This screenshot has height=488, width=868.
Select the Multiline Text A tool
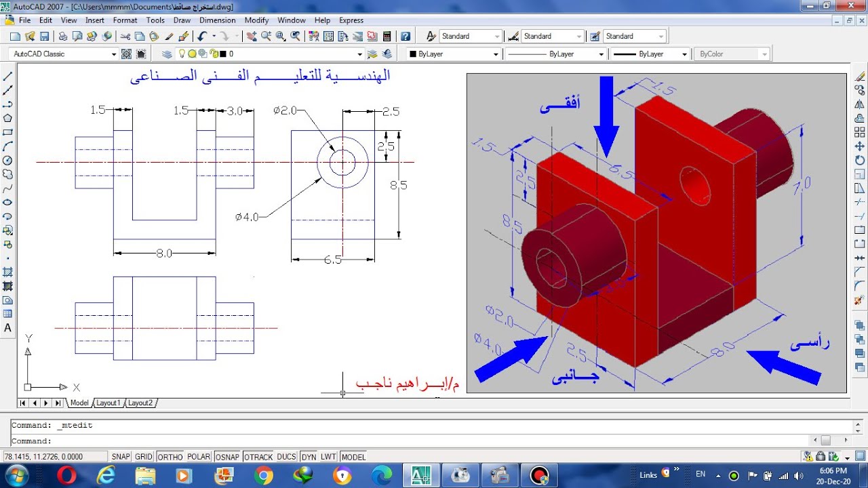point(8,328)
